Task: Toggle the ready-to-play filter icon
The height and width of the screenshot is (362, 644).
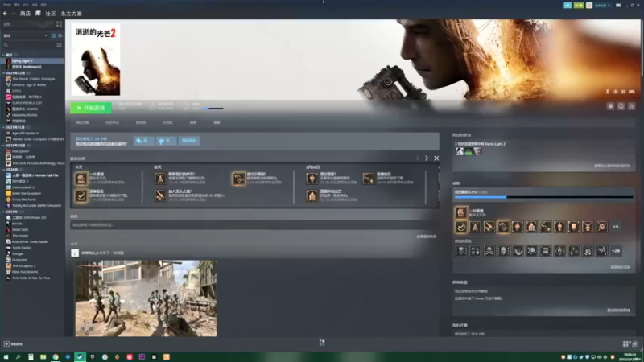Action: coord(60,35)
